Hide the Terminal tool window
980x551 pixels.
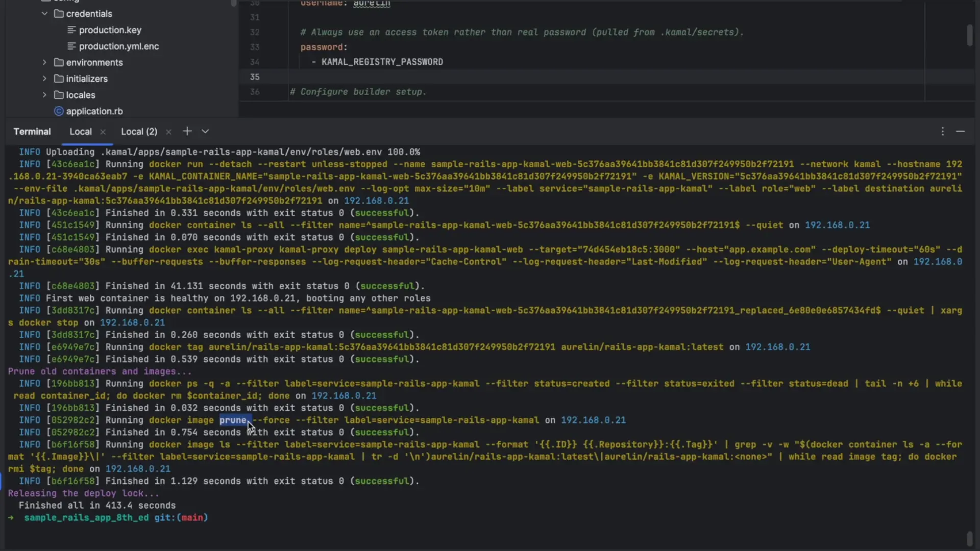(x=961, y=131)
